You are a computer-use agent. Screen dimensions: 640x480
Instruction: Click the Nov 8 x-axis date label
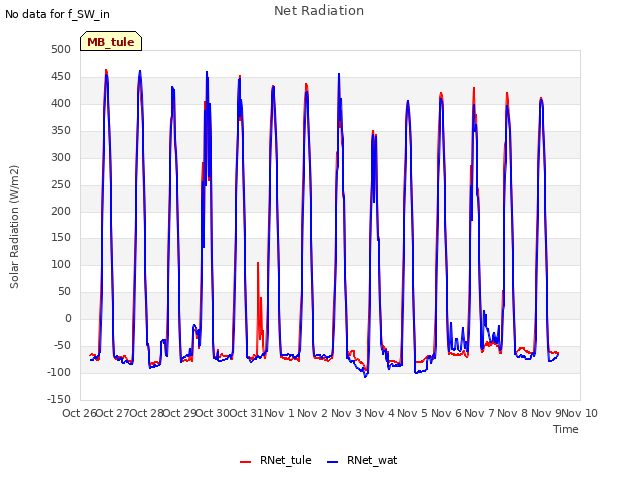click(x=513, y=413)
